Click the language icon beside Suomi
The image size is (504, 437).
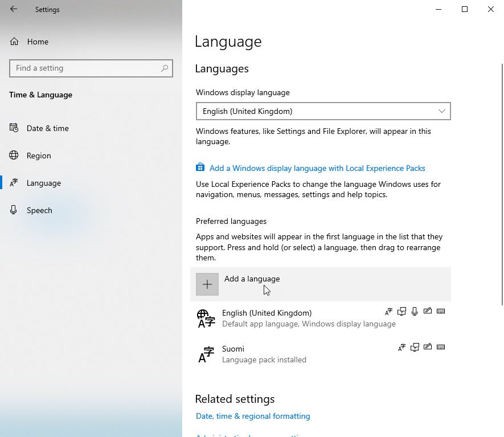(x=206, y=354)
